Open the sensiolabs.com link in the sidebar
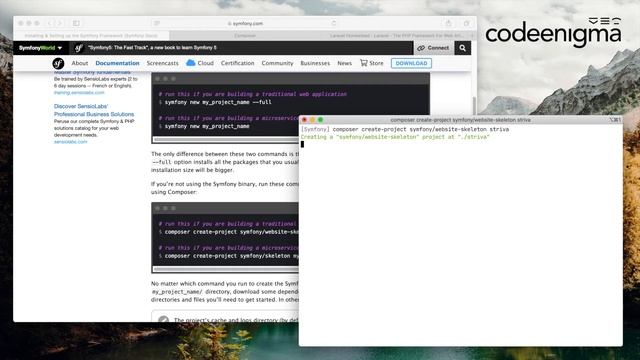 click(71, 142)
